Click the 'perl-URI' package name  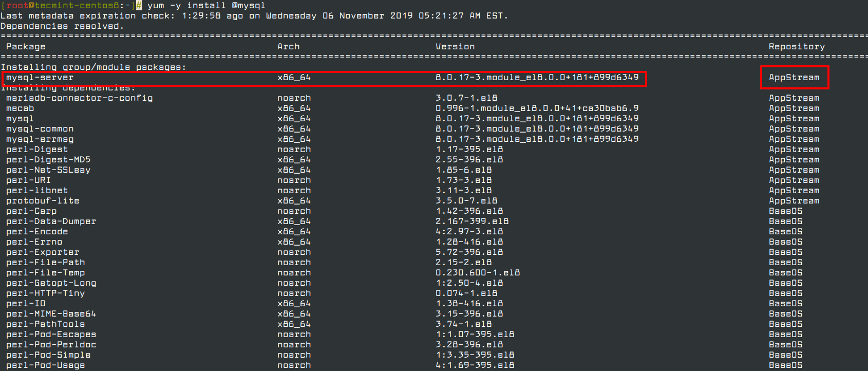(29, 180)
